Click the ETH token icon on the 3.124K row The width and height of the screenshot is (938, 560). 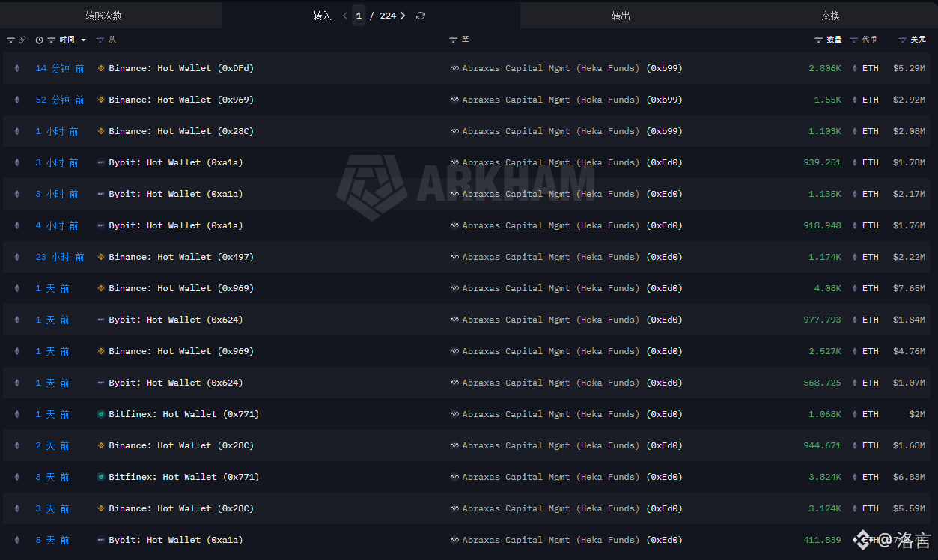pyautogui.click(x=854, y=508)
